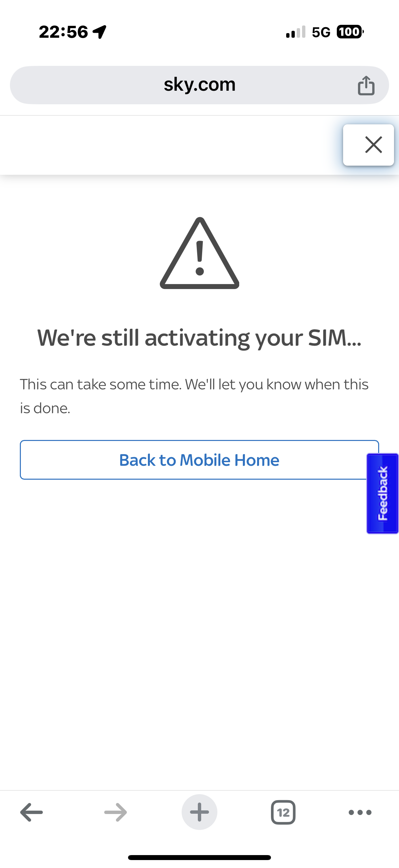Screen dimensions: 399x868
Task: Tap the 22:56 clock in status bar
Action: click(63, 32)
